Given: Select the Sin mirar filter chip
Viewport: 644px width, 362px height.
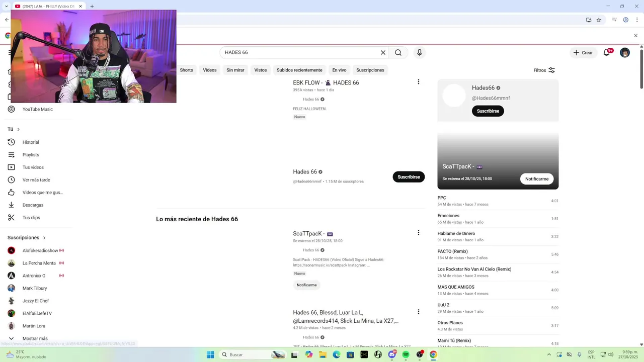Looking at the screenshot, I should pyautogui.click(x=235, y=70).
